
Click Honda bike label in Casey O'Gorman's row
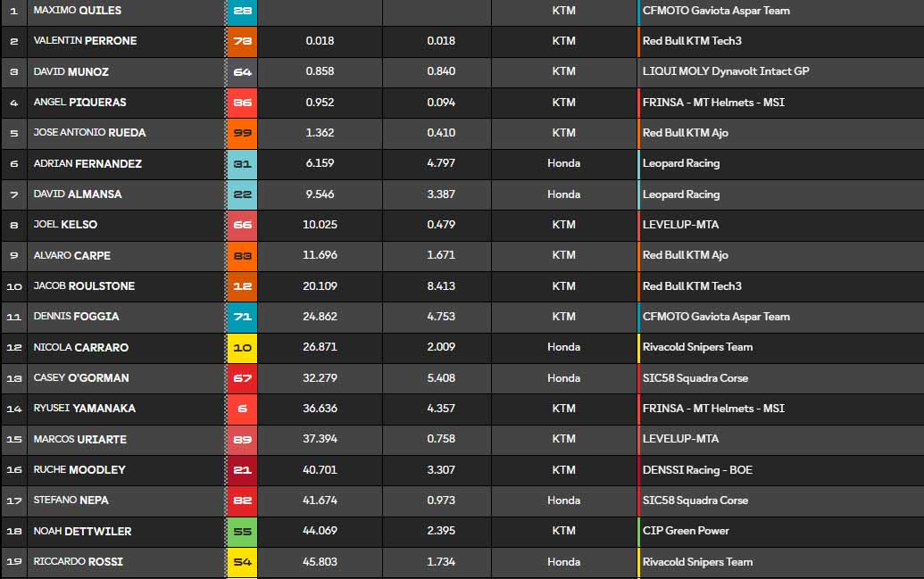point(563,378)
